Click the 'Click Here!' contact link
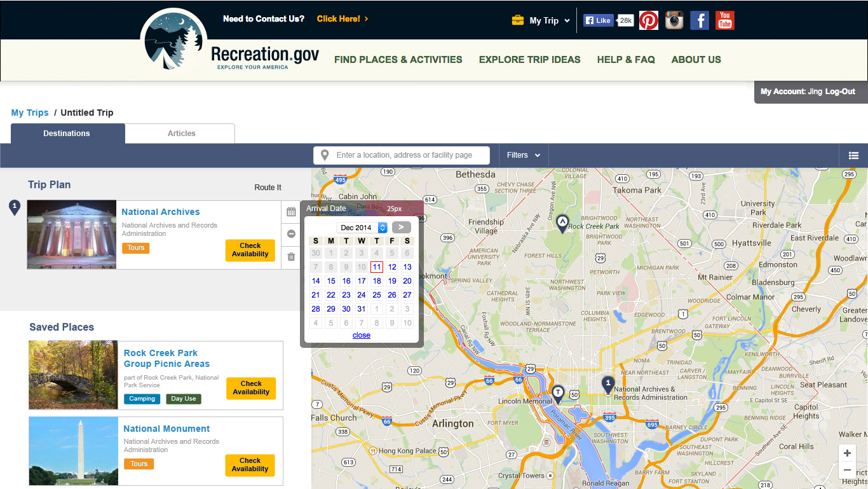 click(342, 19)
